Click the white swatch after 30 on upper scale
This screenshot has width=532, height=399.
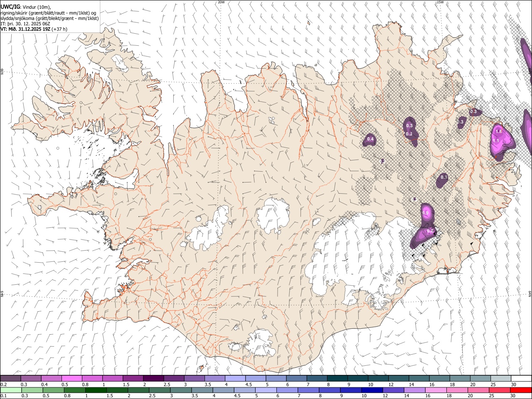(521, 379)
